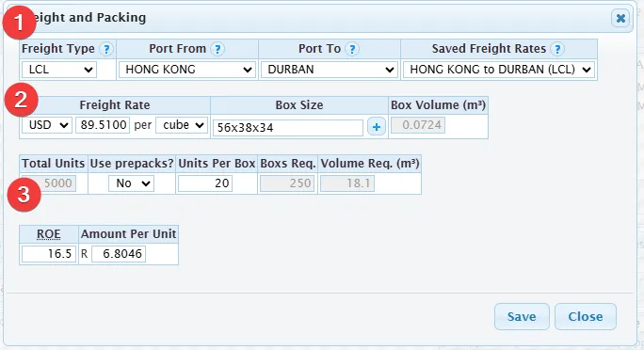Screen dimensions: 644x350
Task: Click the Units Per Box field
Action: coord(205,183)
